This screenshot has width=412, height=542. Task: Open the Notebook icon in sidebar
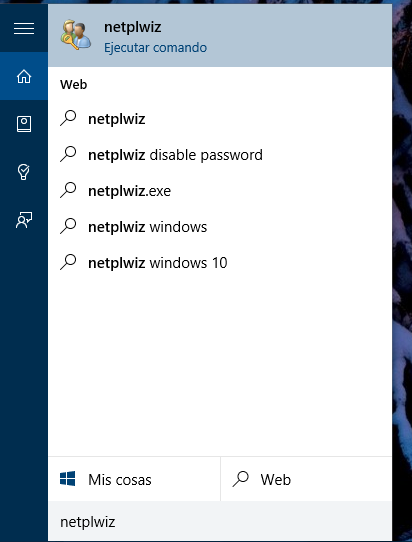pyautogui.click(x=24, y=124)
